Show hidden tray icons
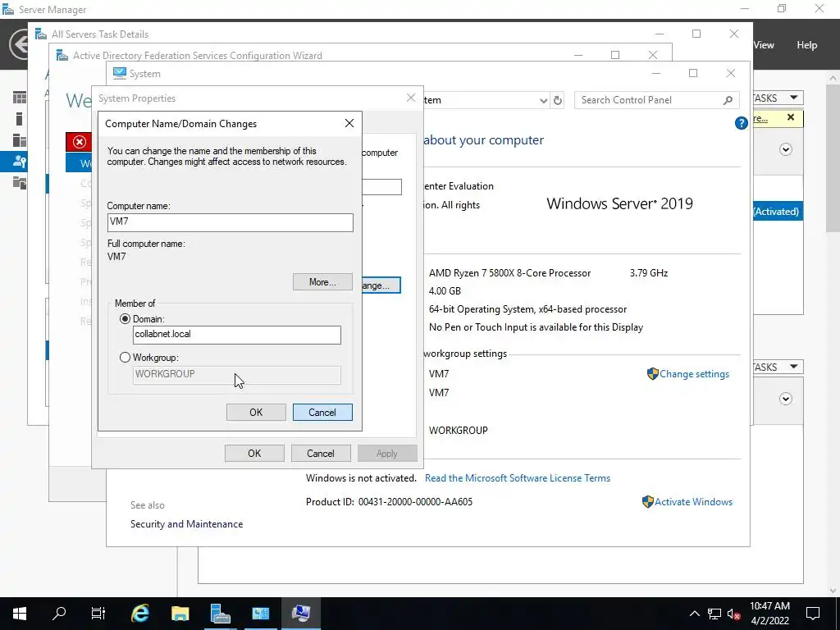Screen dimensions: 840x630 pos(694,614)
